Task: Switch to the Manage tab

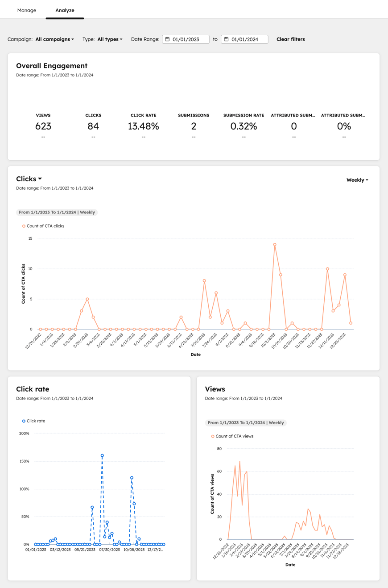Action: click(26, 10)
